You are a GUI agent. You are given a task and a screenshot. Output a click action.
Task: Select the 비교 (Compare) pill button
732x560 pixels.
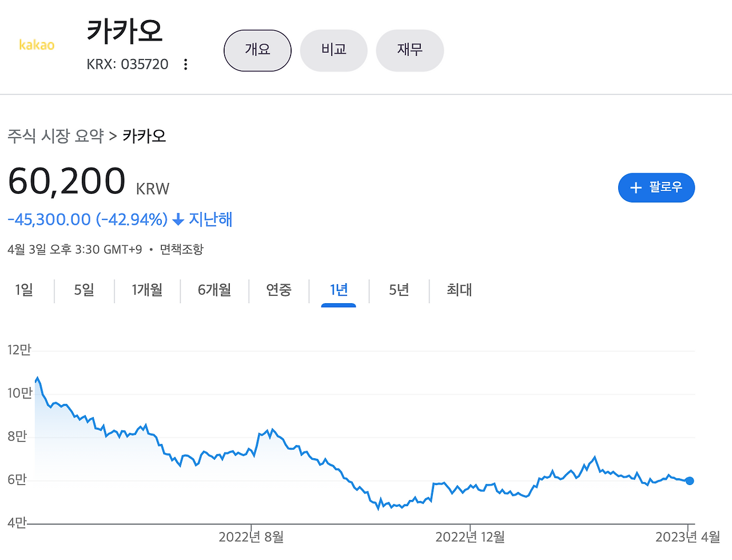click(x=333, y=50)
